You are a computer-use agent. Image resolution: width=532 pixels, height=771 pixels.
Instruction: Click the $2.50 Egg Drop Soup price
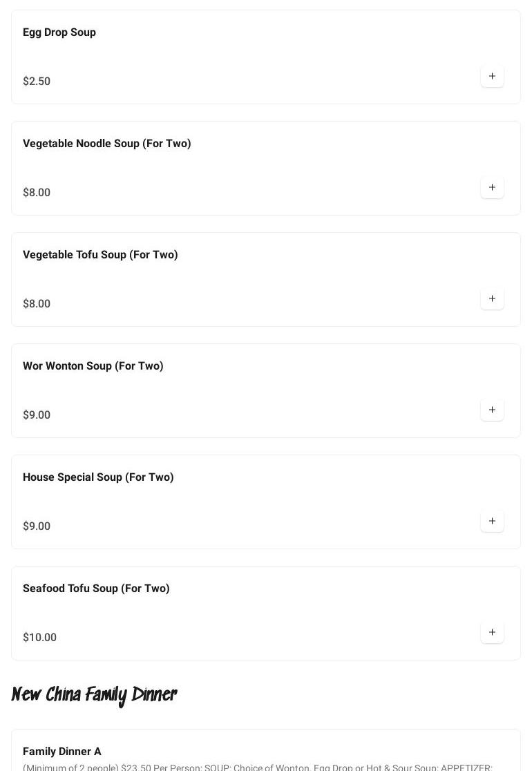pyautogui.click(x=37, y=82)
